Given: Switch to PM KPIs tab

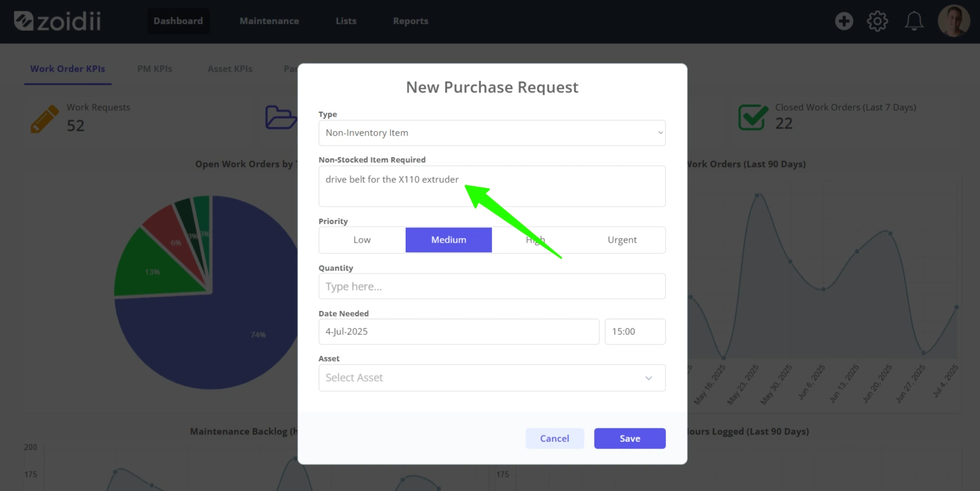Looking at the screenshot, I should tap(155, 69).
